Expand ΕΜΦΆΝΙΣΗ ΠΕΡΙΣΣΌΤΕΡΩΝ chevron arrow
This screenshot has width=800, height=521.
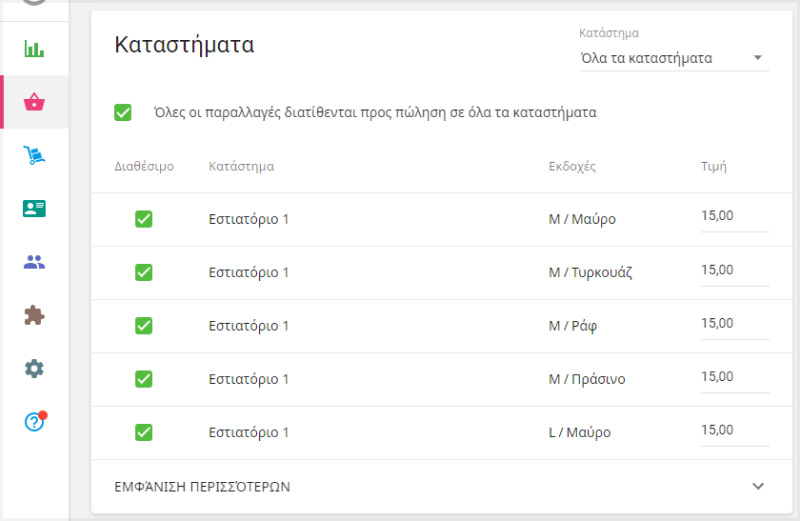coord(757,486)
